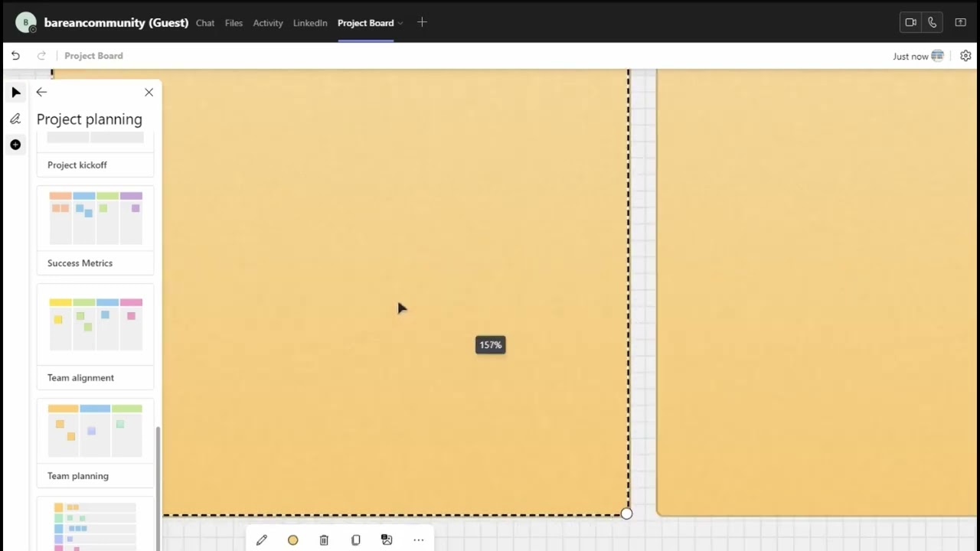The width and height of the screenshot is (980, 551).
Task: Set image alt text from context toolbar
Action: coord(387,540)
